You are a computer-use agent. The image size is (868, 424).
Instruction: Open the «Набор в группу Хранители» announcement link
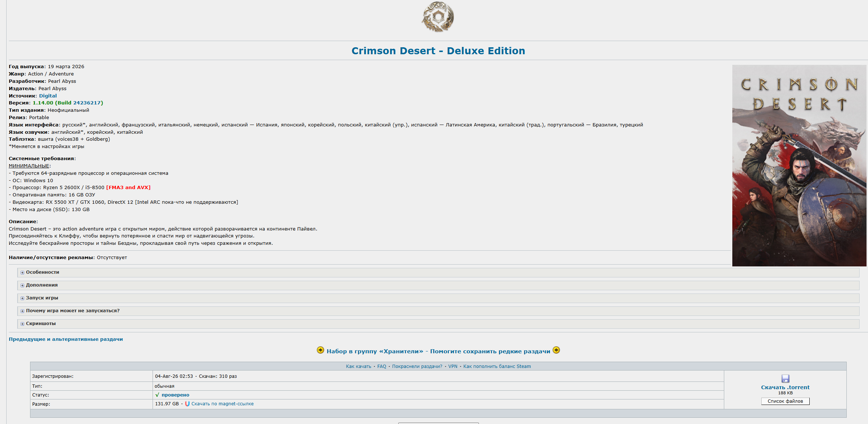(438, 351)
